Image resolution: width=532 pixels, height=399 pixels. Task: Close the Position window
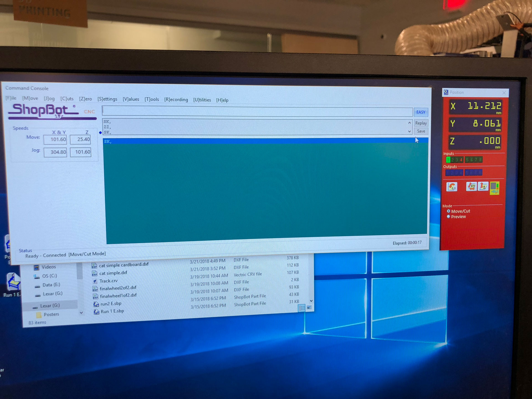tap(504, 93)
